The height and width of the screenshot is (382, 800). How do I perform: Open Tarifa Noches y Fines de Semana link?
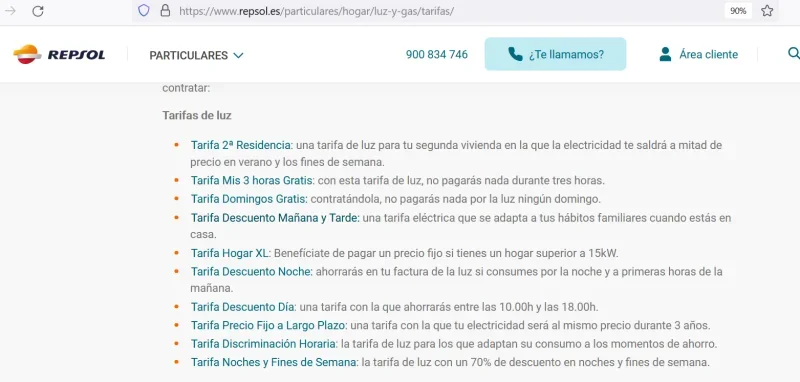273,363
